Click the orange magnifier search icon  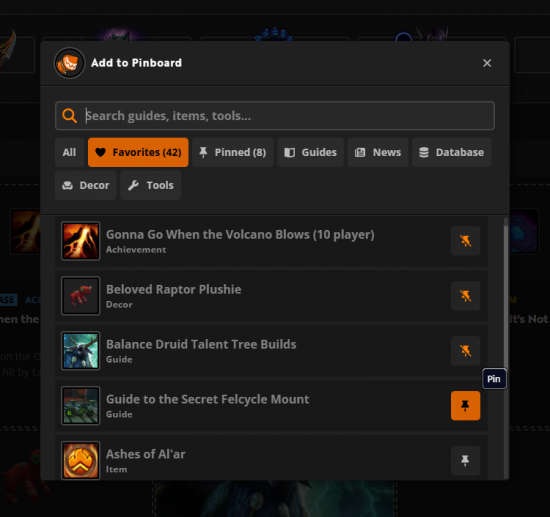tap(69, 116)
